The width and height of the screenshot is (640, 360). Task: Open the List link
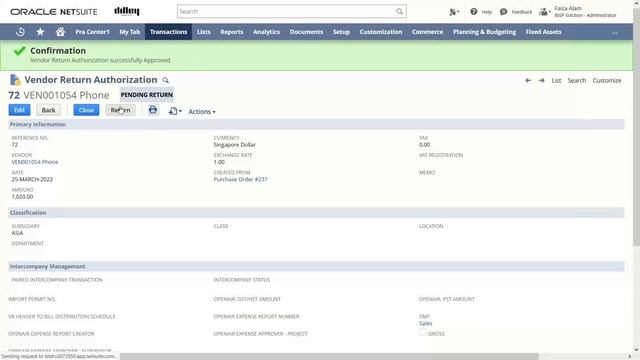pyautogui.click(x=556, y=80)
